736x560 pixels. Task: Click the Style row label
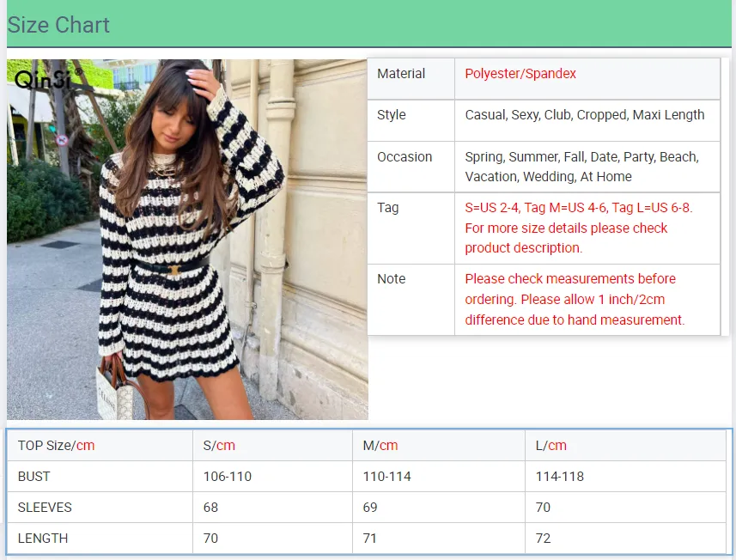click(x=392, y=115)
